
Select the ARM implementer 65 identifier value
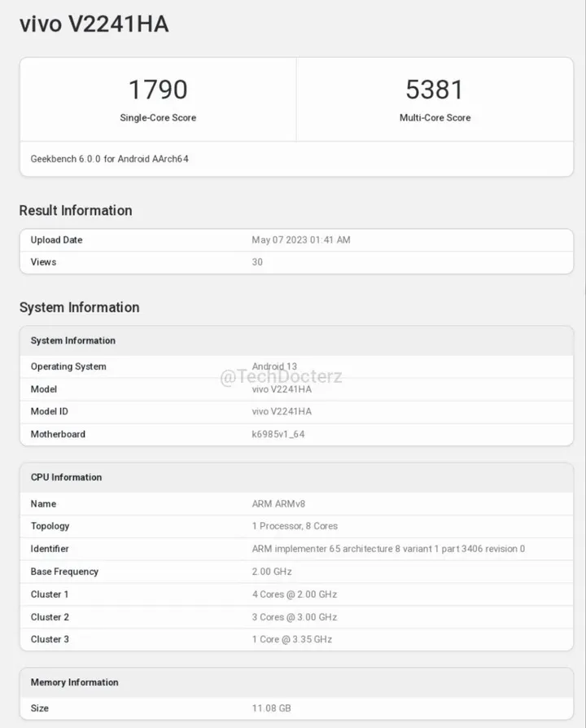(388, 549)
